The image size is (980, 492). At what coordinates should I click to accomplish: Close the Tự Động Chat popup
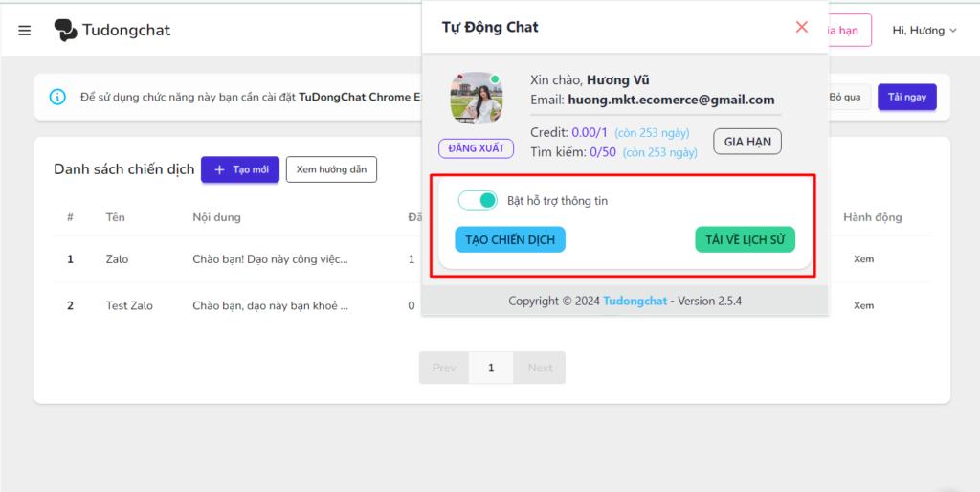(x=802, y=27)
